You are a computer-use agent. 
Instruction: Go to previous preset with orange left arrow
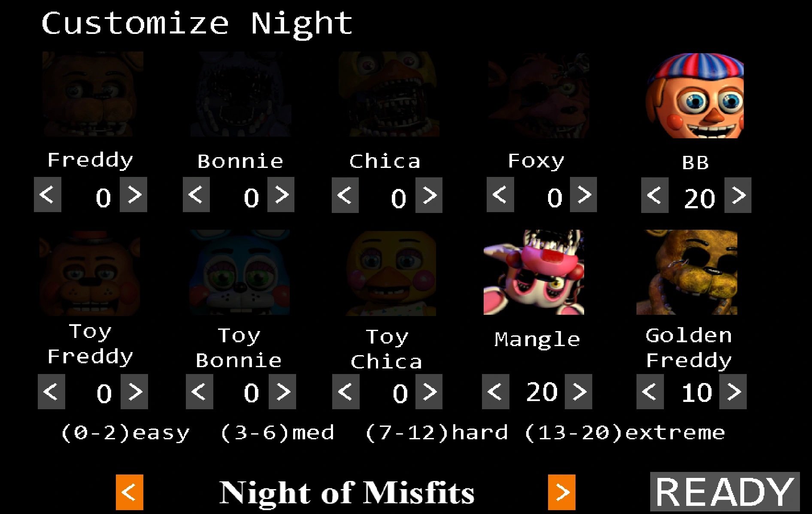click(130, 492)
